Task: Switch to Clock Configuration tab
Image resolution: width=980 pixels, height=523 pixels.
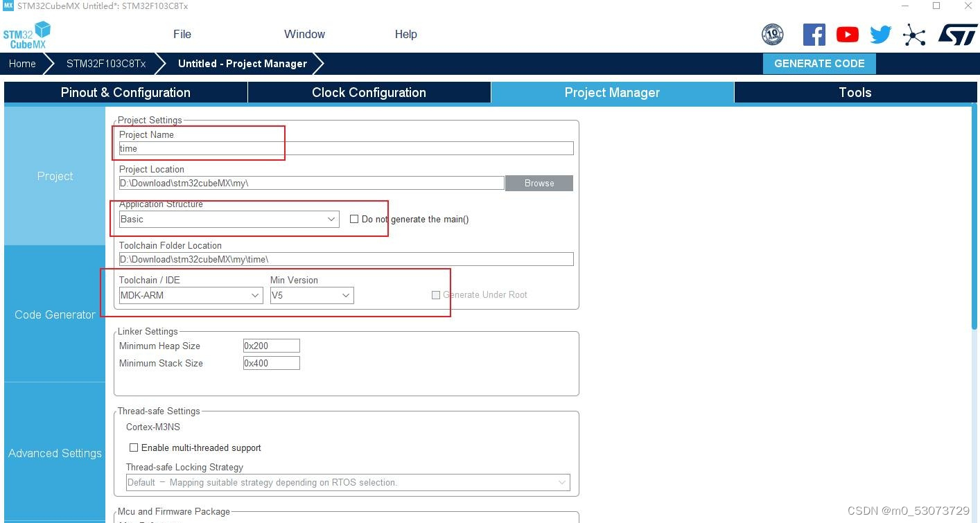Action: (369, 92)
